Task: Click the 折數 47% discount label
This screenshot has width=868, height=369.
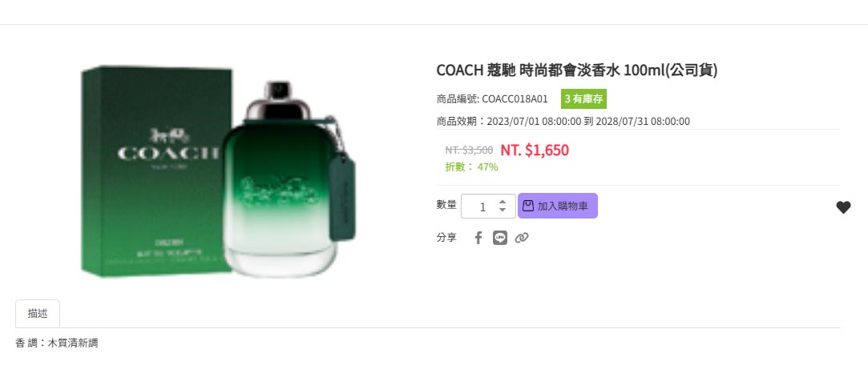Action: 471,166
